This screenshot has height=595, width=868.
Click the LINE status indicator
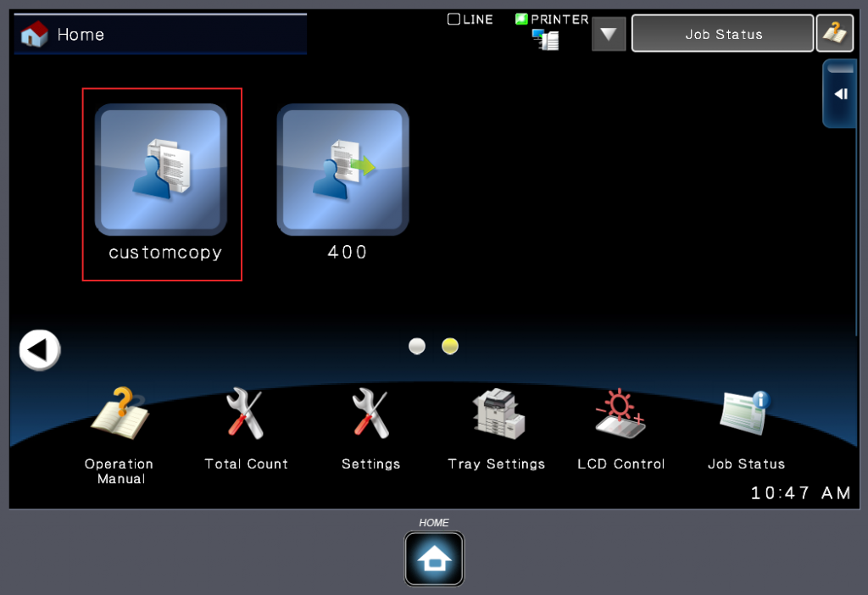(x=470, y=19)
